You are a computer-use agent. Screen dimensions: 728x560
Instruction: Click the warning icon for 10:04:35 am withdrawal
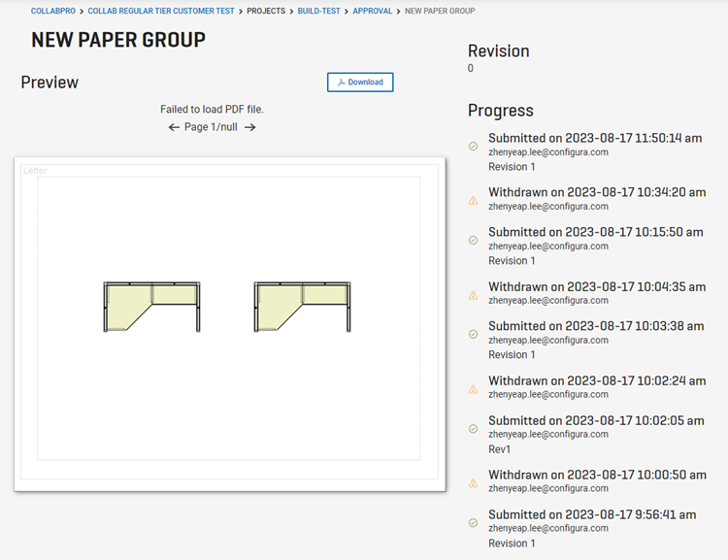473,295
